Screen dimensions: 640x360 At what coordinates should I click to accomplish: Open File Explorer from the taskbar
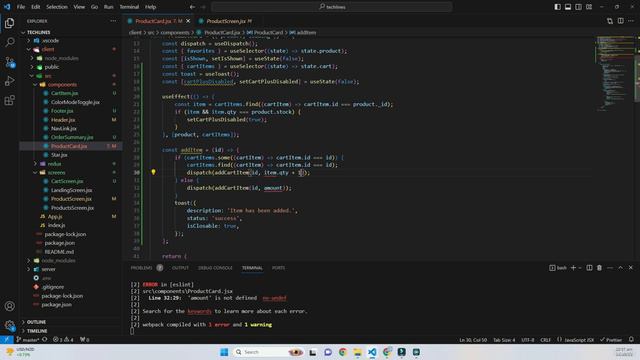[358, 352]
